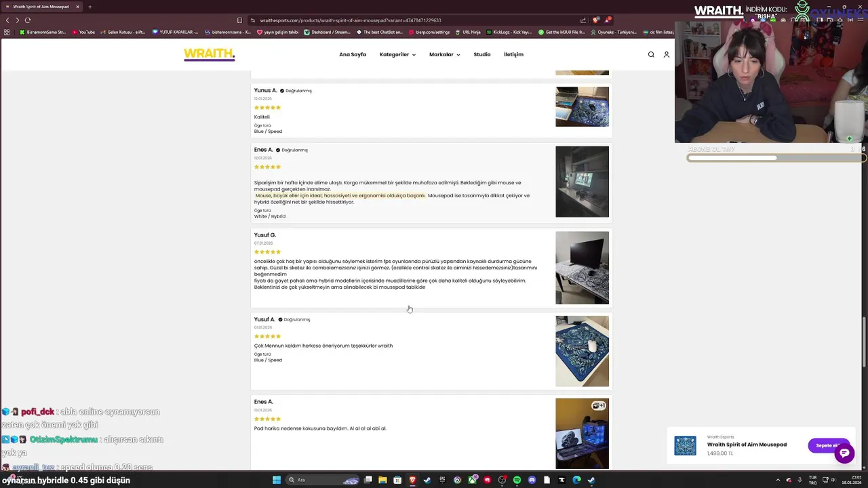
Task: Click Wraith Spirit of Aim Mousepad title in cart bar
Action: pos(747,445)
